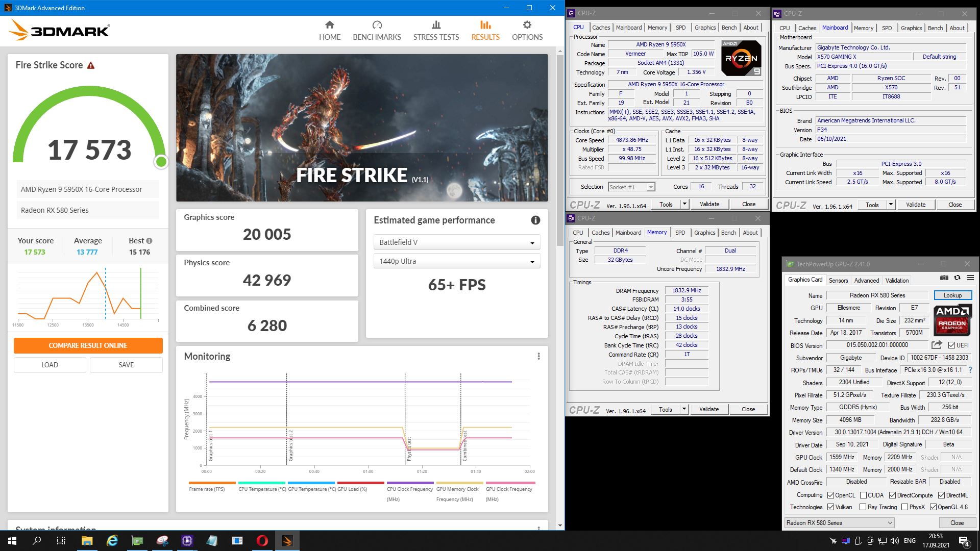The width and height of the screenshot is (980, 551).
Task: Launch Internet Explorer from taskbar
Action: (x=112, y=541)
